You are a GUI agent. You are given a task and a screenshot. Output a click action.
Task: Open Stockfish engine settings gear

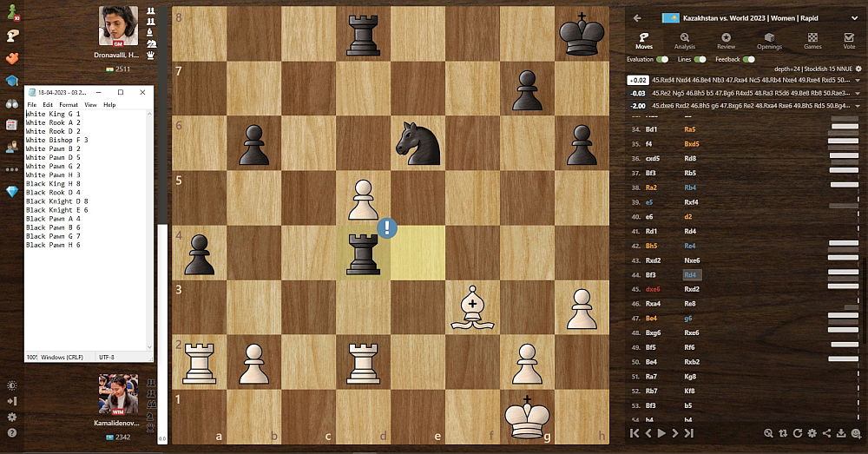pyautogui.click(x=858, y=68)
